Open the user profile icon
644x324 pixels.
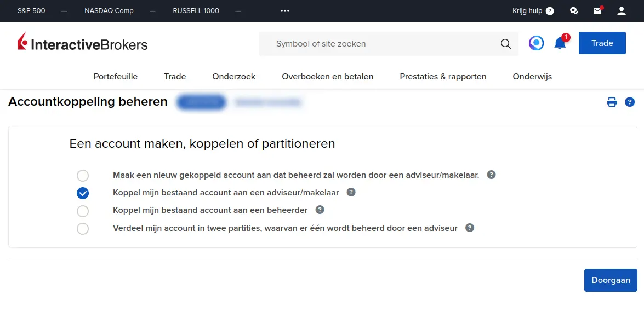(x=622, y=11)
